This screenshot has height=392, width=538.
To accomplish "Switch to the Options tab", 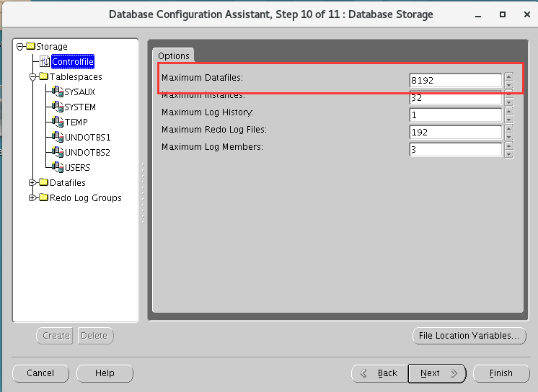I will click(173, 55).
